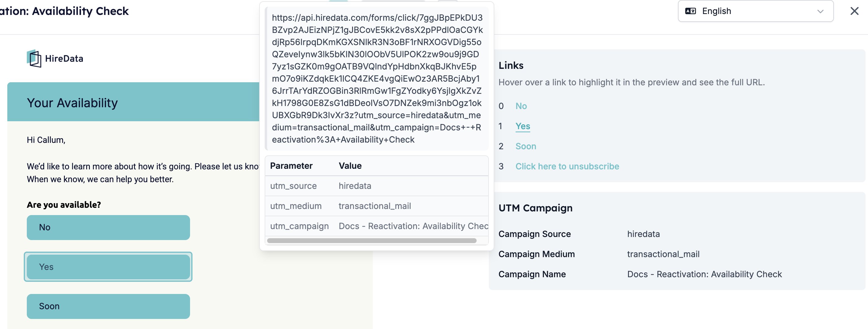Select the 'hiredata' value in parameter table

click(x=355, y=186)
